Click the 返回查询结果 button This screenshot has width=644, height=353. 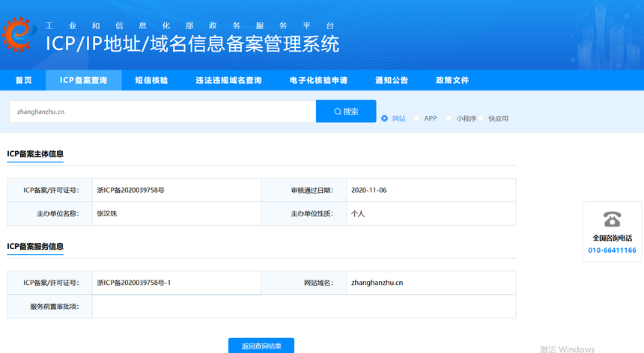pos(261,346)
